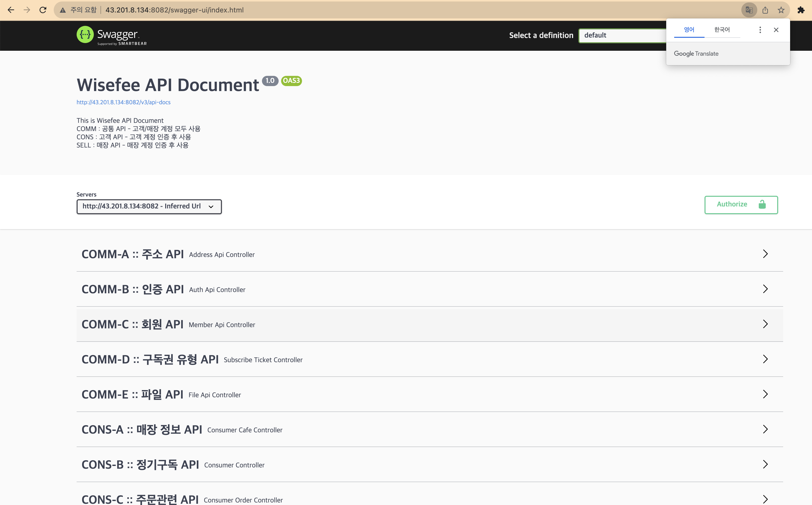Bookmark page with the star icon

click(781, 10)
